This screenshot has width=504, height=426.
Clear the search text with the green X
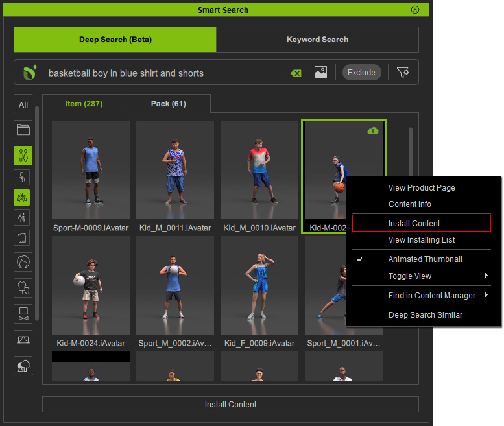(x=296, y=73)
